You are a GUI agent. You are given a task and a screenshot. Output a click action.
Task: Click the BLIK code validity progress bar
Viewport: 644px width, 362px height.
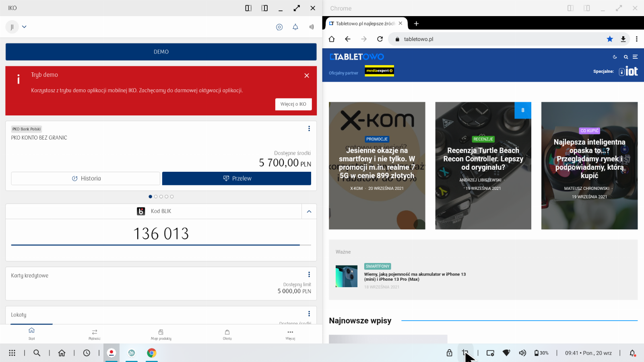[x=161, y=245]
